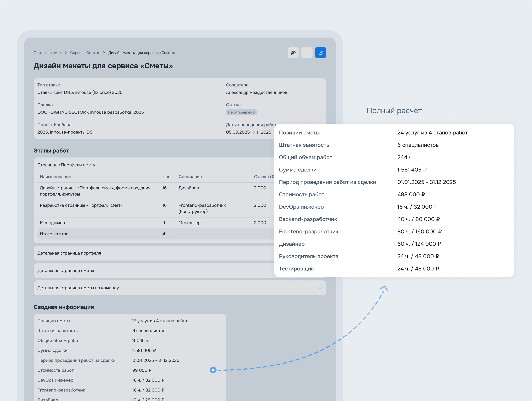The height and width of the screenshot is (401, 532).
Task: Click the «Дизайнер» specialist cell in the stage table
Action: pos(189,188)
